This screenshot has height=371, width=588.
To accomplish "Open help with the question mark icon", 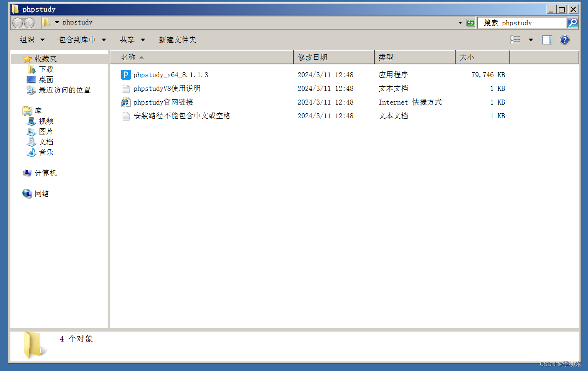I will pos(564,40).
